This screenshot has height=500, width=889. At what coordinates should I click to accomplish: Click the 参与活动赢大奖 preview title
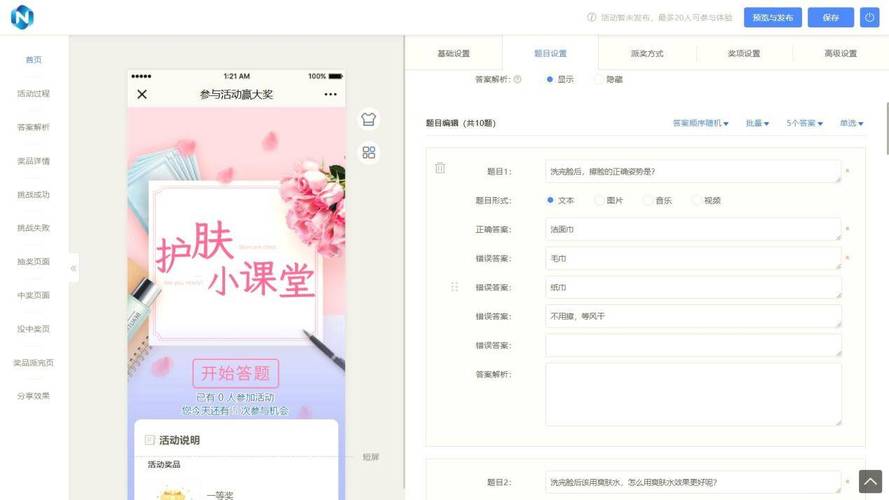[x=236, y=94]
